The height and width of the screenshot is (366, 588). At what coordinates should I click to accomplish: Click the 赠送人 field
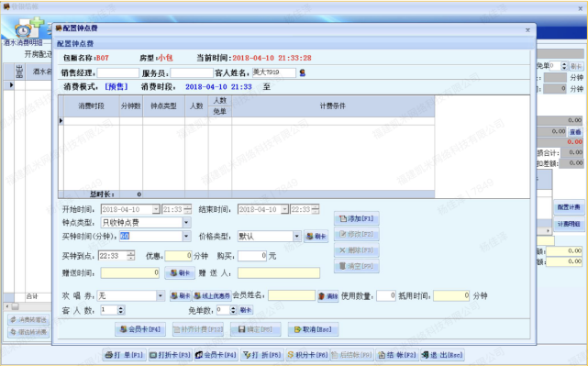pos(279,272)
